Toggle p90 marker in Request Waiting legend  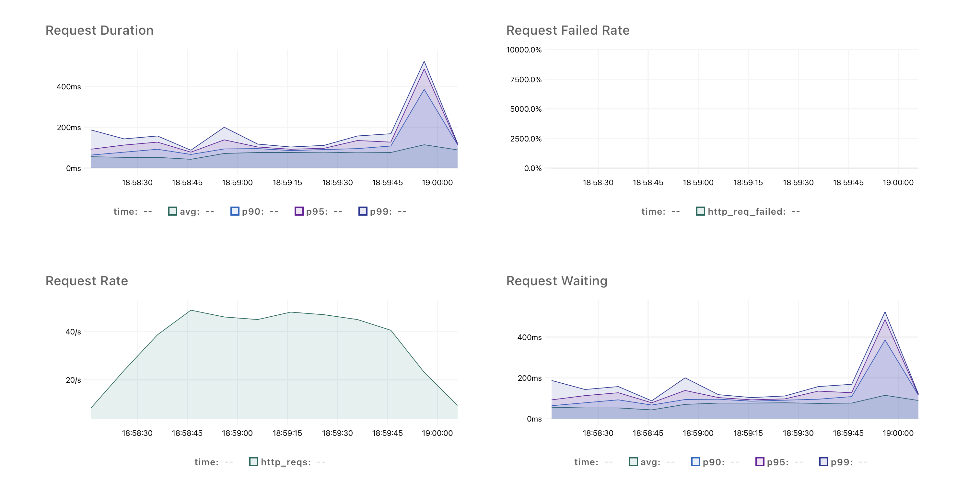(695, 462)
